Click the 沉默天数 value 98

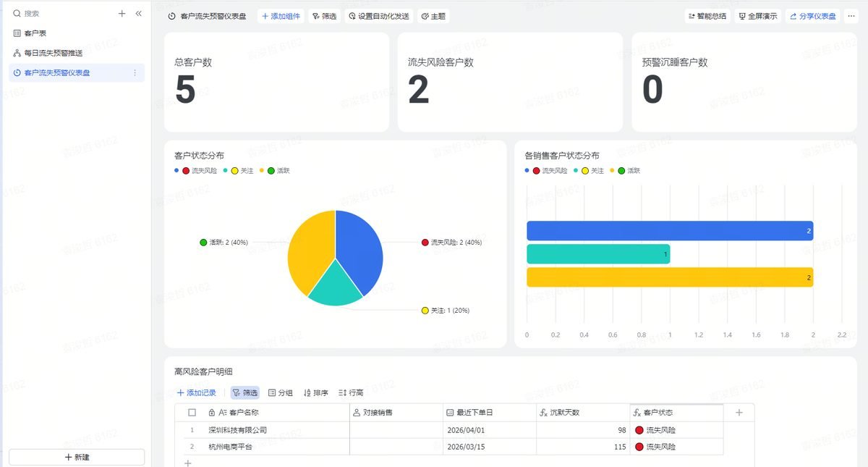[x=583, y=430]
